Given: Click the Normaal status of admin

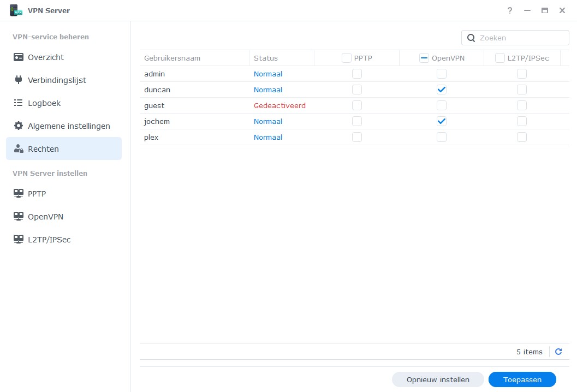Looking at the screenshot, I should tap(268, 74).
